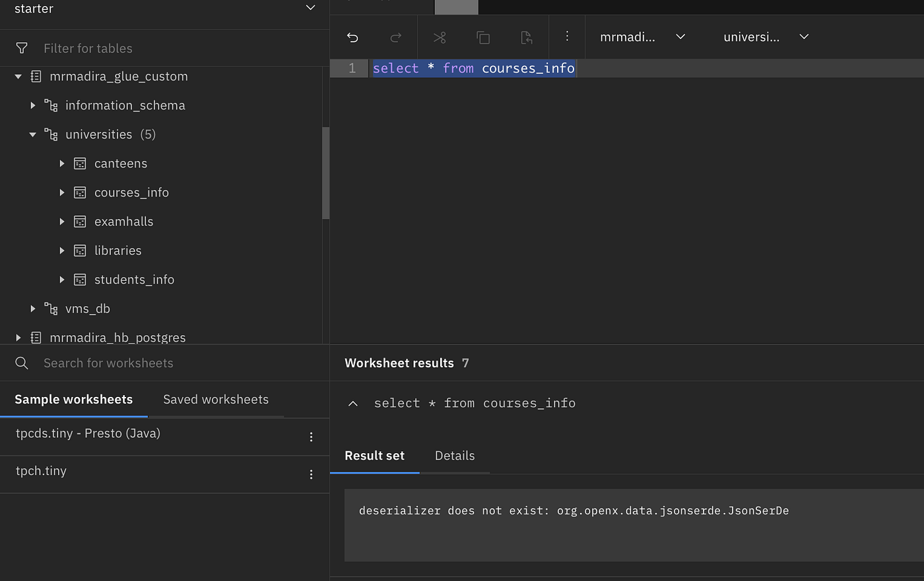Collapse the select * from courses_info result
This screenshot has height=581, width=924.
pos(353,404)
